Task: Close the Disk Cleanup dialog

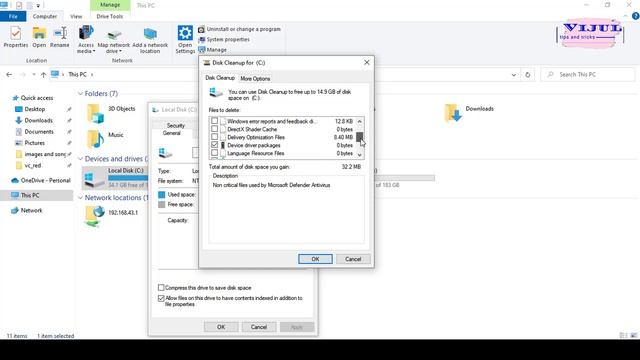Action: (x=367, y=62)
